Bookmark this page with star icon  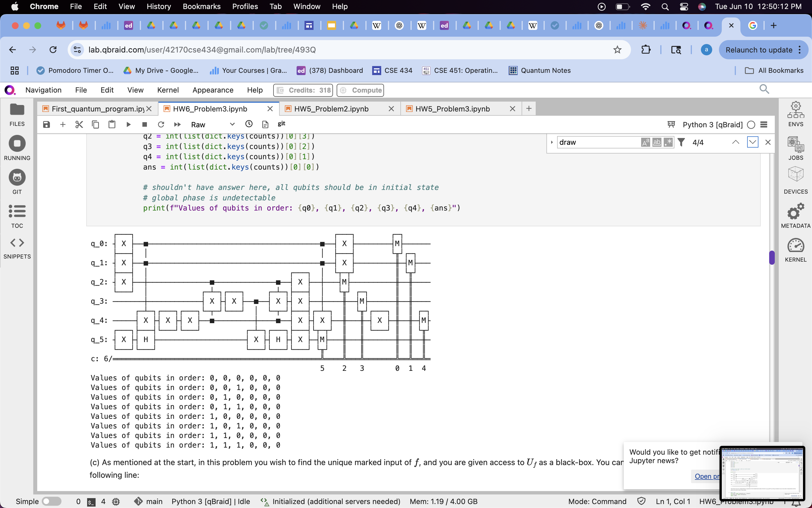[x=617, y=50]
